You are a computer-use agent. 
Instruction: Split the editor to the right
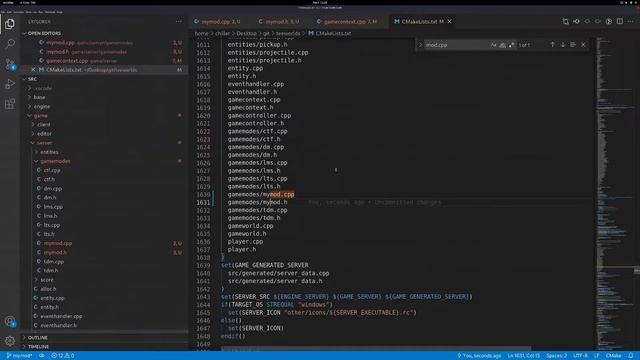(620, 22)
